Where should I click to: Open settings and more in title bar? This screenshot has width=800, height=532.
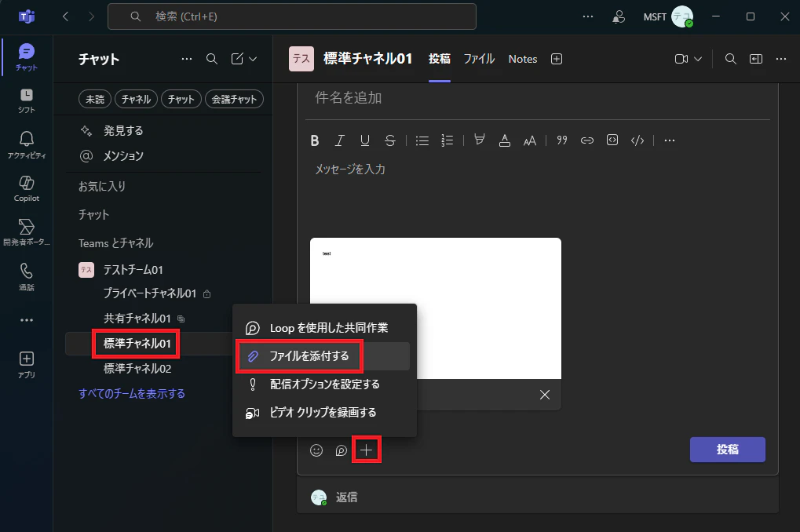point(588,16)
